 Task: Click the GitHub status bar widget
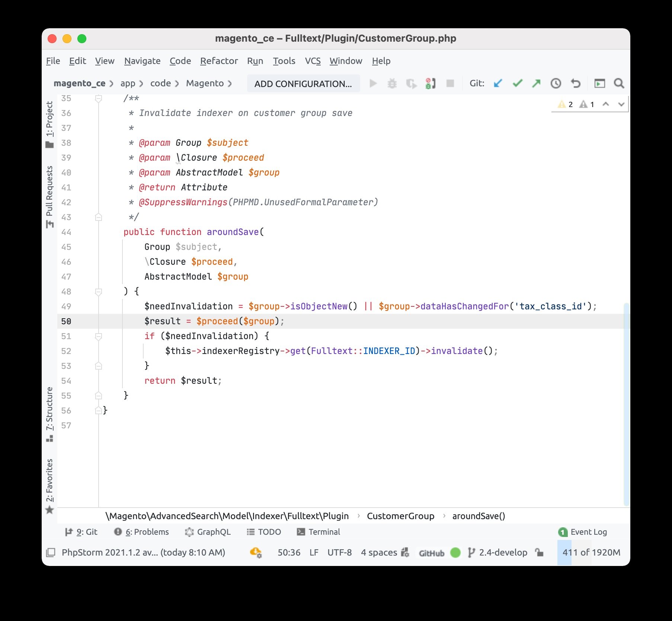click(432, 553)
